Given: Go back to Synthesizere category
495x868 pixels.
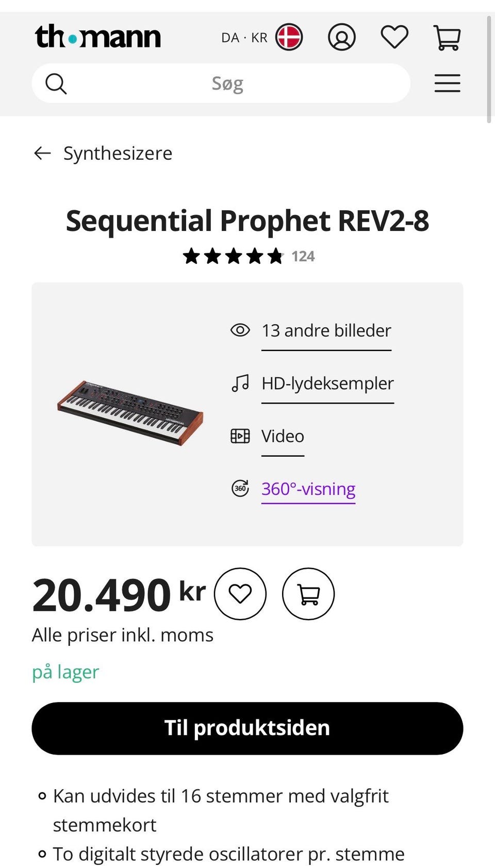Looking at the screenshot, I should click(118, 153).
